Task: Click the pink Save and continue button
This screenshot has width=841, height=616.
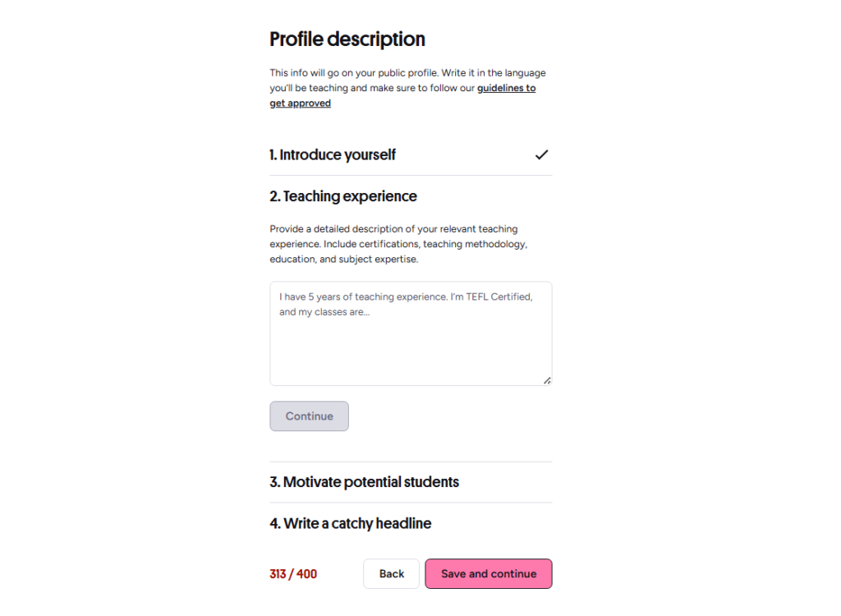Action: 489,573
